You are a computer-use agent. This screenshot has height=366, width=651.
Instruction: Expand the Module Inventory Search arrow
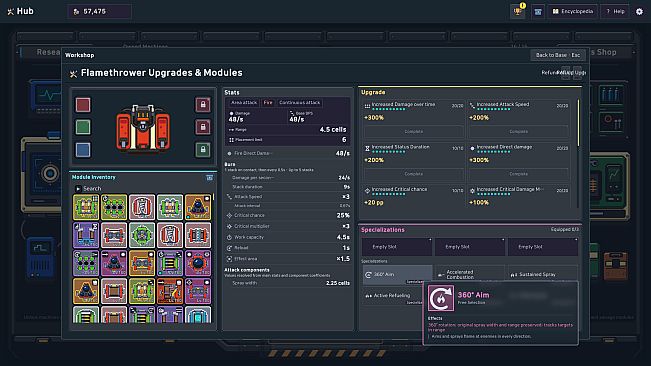[78, 189]
